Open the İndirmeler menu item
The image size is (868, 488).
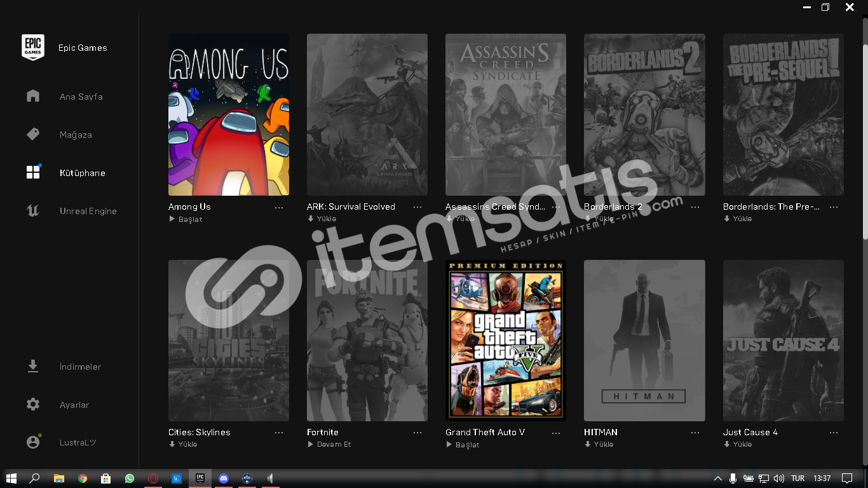(80, 367)
